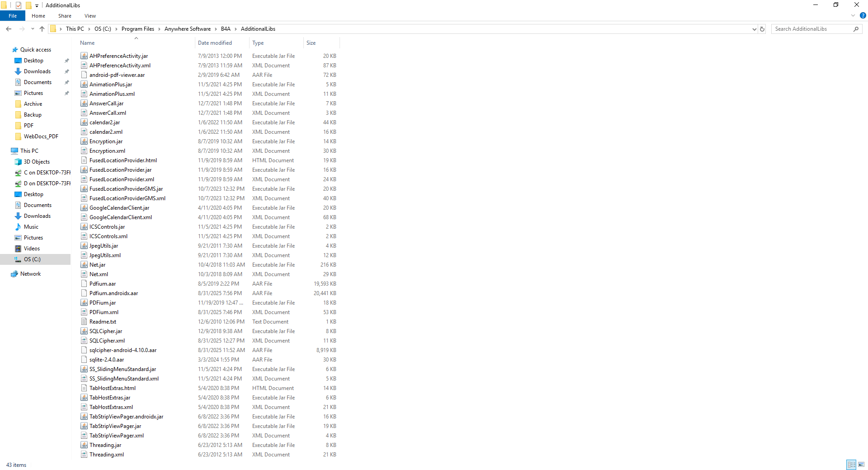Image resolution: width=868 pixels, height=470 pixels.
Task: Go up one folder level arrow
Action: pos(42,29)
